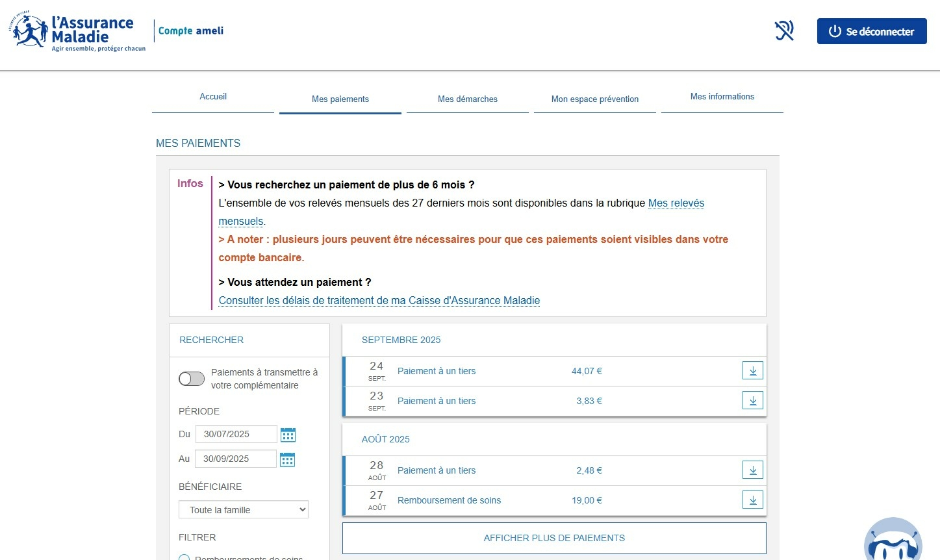Go to the 'Mes démarches' tab
Image resolution: width=940 pixels, height=560 pixels.
(x=468, y=99)
